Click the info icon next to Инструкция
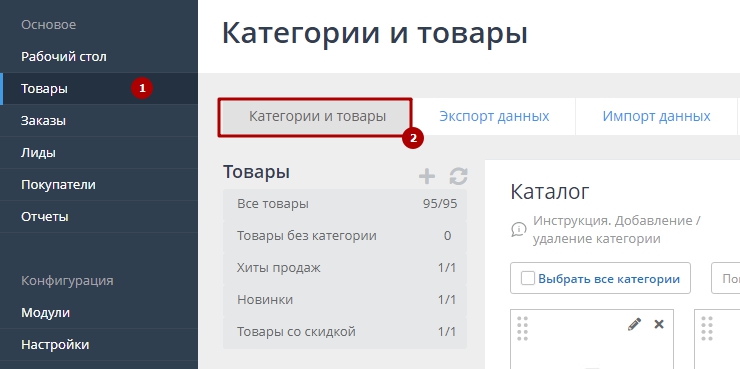 (519, 229)
